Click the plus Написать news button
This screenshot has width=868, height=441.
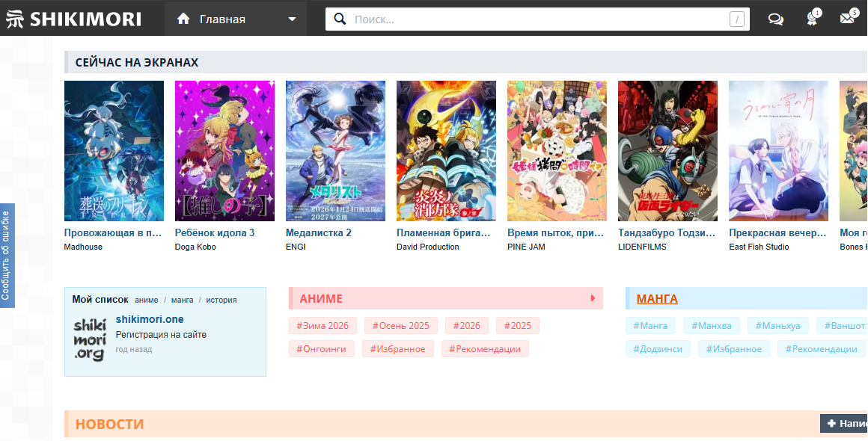pyautogui.click(x=844, y=423)
